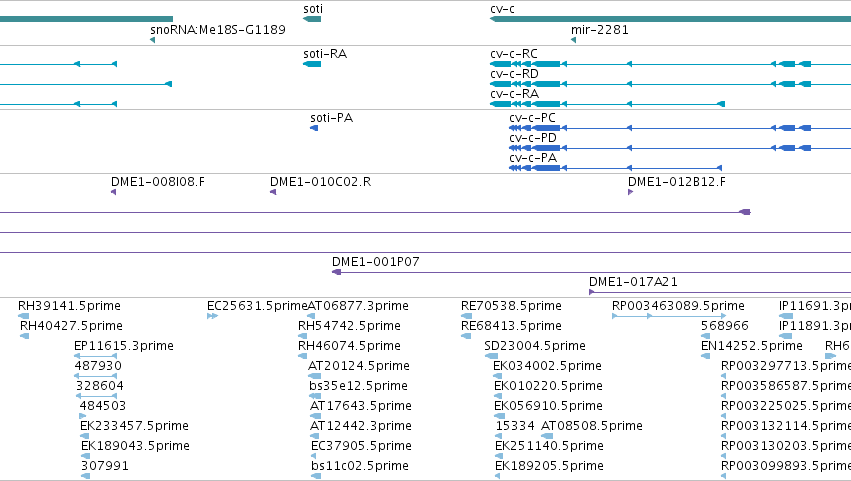Select EST EK233457.5prime

[x=135, y=426]
